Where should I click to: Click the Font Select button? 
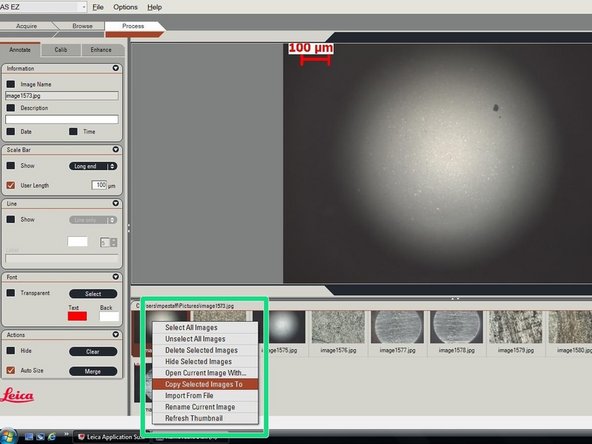coord(93,294)
